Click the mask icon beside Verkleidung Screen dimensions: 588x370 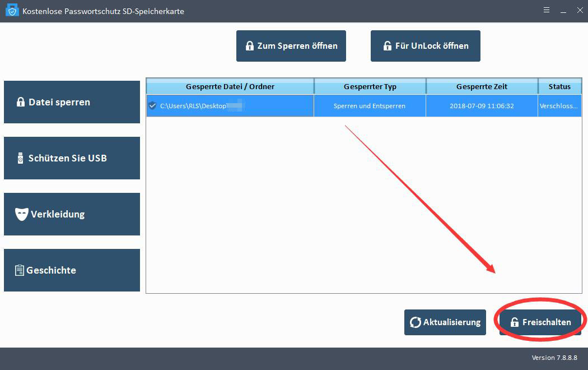click(x=21, y=214)
